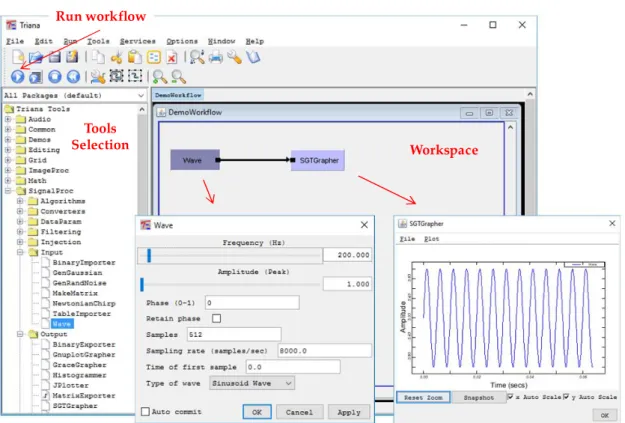625x423 pixels.
Task: Open the Tools menu
Action: [x=98, y=41]
